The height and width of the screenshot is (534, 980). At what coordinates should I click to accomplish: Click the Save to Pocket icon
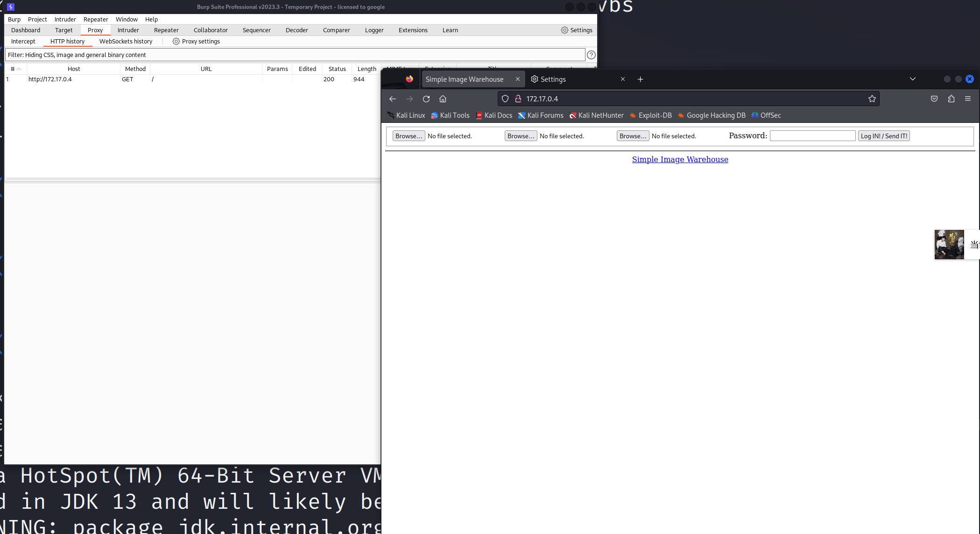click(x=934, y=99)
